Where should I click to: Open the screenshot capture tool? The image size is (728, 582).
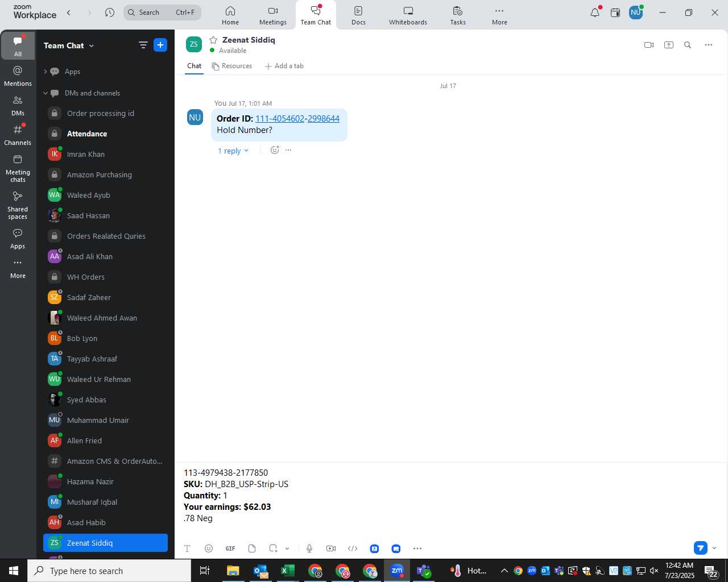point(274,548)
